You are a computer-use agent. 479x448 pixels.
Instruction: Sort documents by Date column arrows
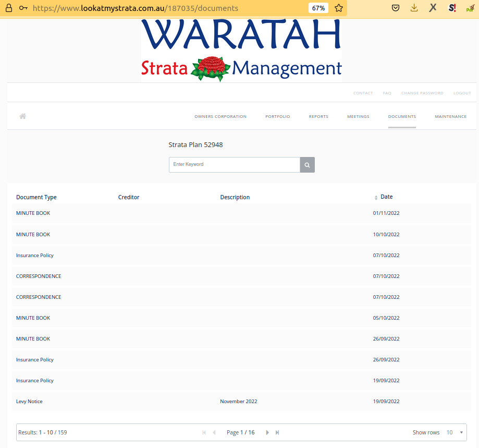coord(376,198)
